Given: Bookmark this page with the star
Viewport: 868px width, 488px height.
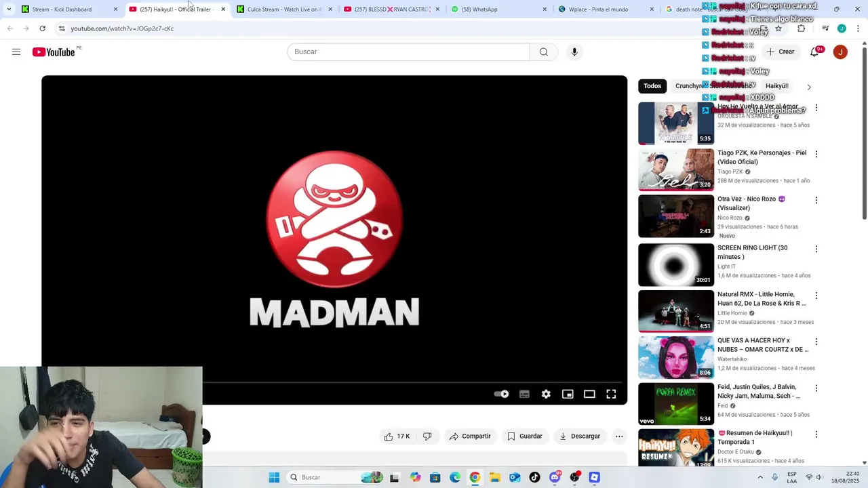Looking at the screenshot, I should (x=778, y=28).
